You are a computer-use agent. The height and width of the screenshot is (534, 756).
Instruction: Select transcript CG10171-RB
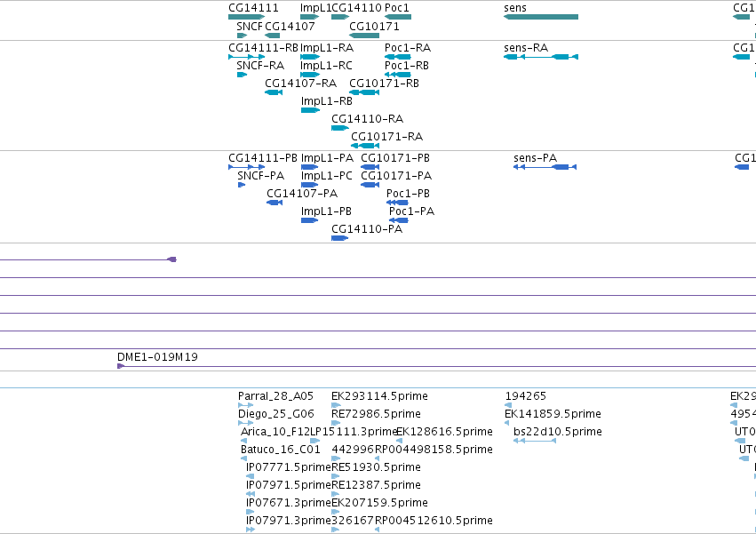[364, 92]
